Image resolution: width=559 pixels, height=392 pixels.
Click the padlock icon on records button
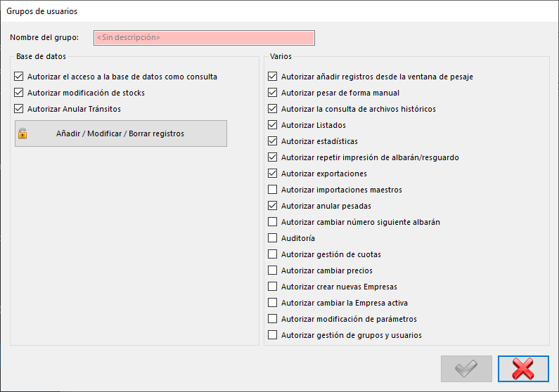23,133
